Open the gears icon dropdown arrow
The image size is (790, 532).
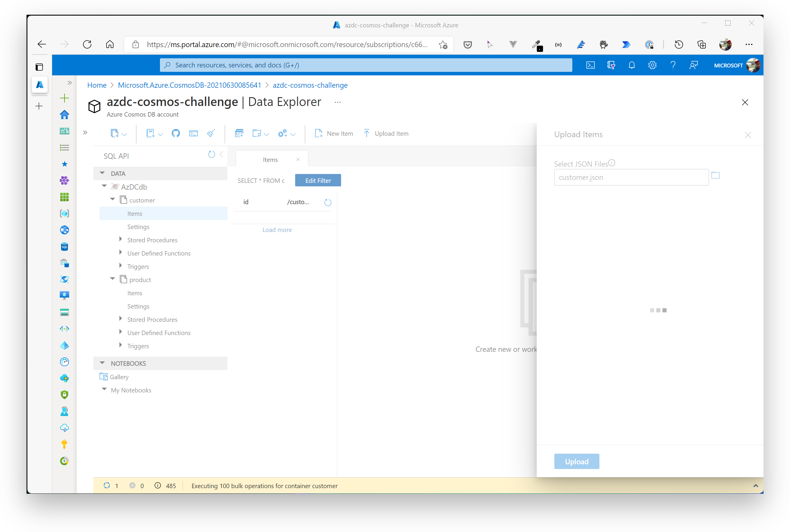293,135
